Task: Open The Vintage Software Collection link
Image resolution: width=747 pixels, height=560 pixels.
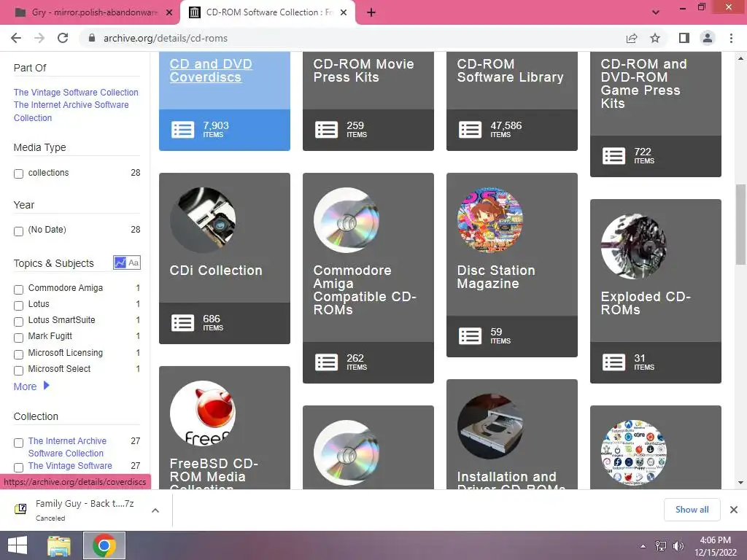Action: [x=76, y=93]
